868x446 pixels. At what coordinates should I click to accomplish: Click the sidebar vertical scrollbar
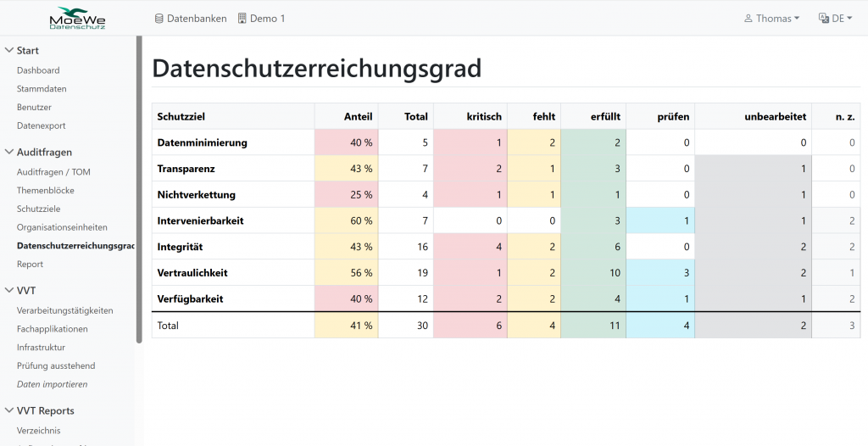(139, 187)
